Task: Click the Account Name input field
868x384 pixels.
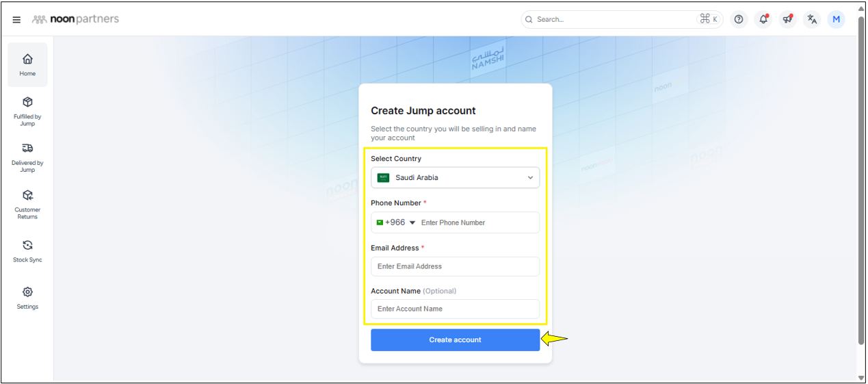Action: point(455,309)
